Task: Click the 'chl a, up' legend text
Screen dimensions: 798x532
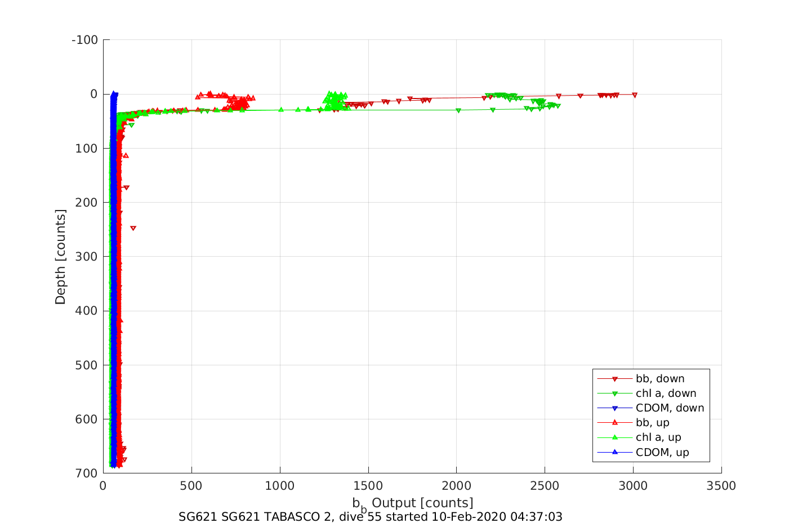Action: tap(658, 437)
